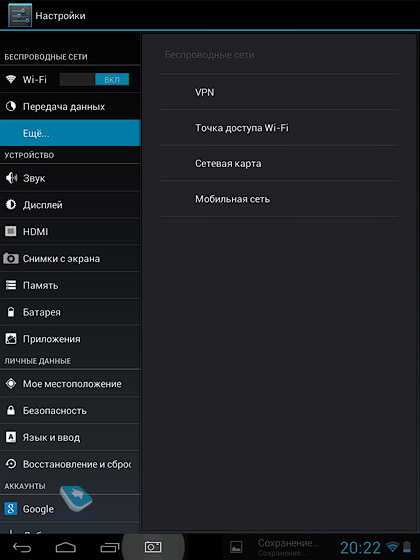Open Приложения apps settings
The height and width of the screenshot is (560, 420).
tap(70, 339)
